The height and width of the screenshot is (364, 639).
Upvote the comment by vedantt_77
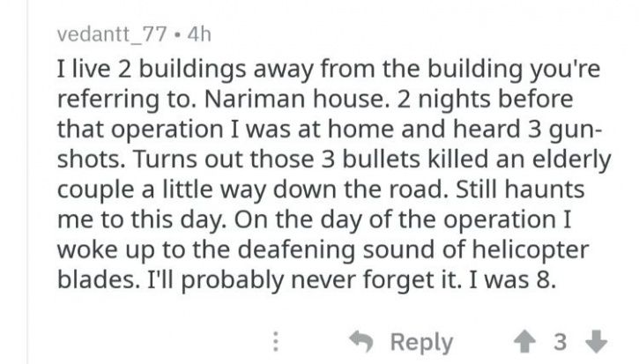524,342
